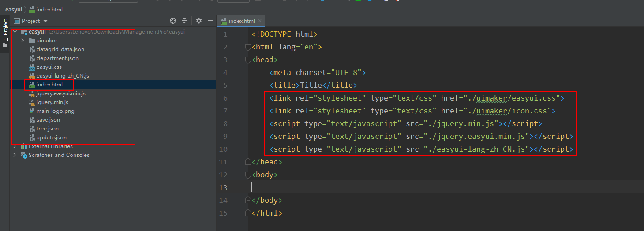The width and height of the screenshot is (644, 231).
Task: Click the jquery.easyui.min.js file icon
Action: pos(32,93)
